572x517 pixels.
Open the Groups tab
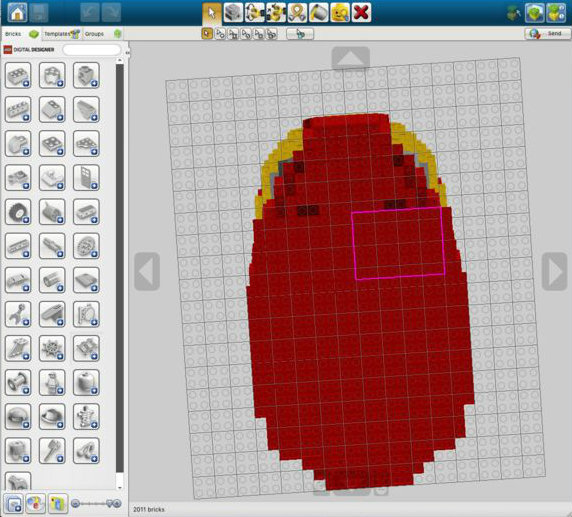point(103,34)
